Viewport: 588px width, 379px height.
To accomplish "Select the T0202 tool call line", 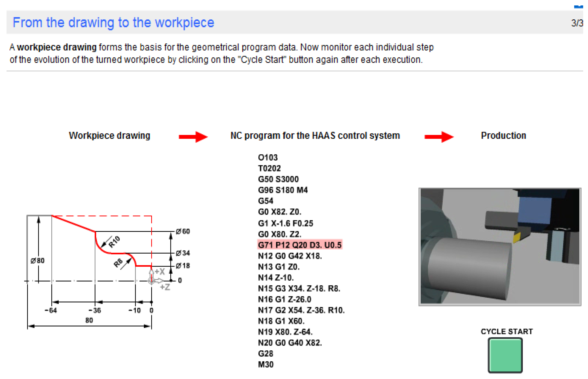I will (269, 168).
